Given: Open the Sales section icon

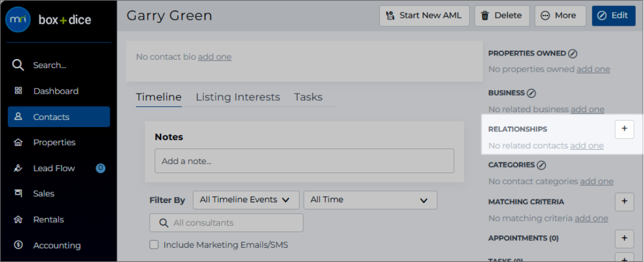Looking at the screenshot, I should pyautogui.click(x=18, y=193).
